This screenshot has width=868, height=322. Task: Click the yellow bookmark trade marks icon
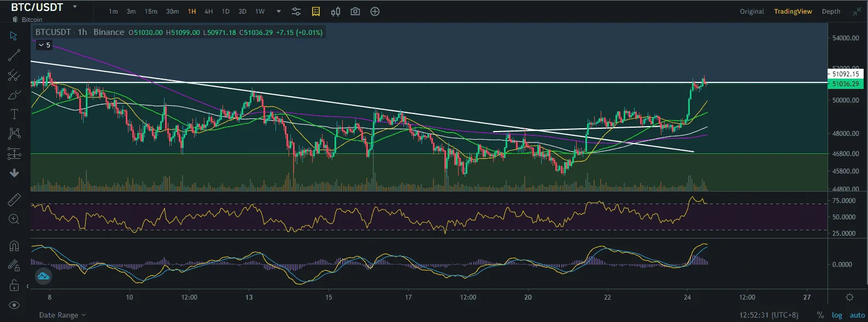316,11
